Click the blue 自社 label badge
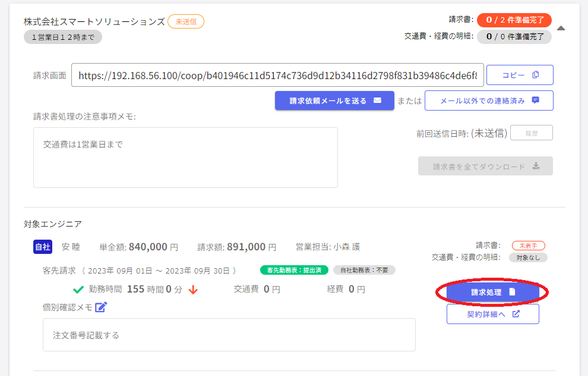This screenshot has height=377, width=588. tap(43, 247)
